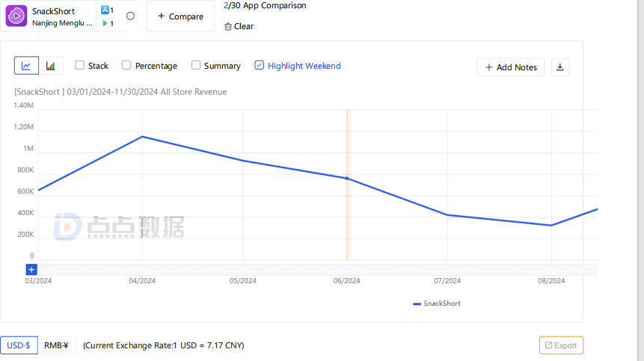Toggle SnackShort legend color swatch

click(x=417, y=304)
